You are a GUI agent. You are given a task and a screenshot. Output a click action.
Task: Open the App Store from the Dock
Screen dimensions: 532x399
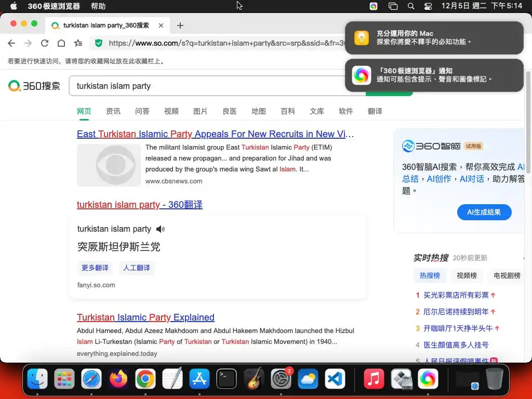tap(199, 379)
